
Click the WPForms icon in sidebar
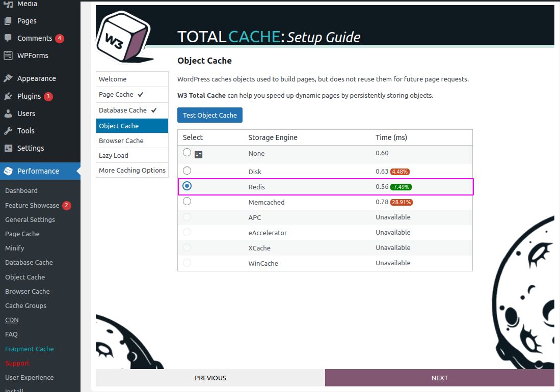(x=8, y=55)
